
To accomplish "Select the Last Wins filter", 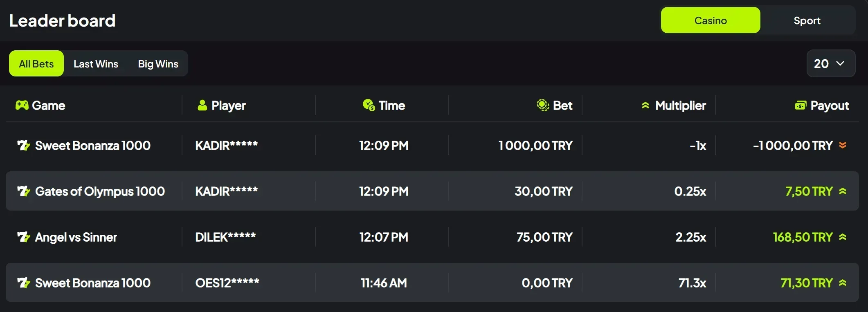I will point(95,63).
